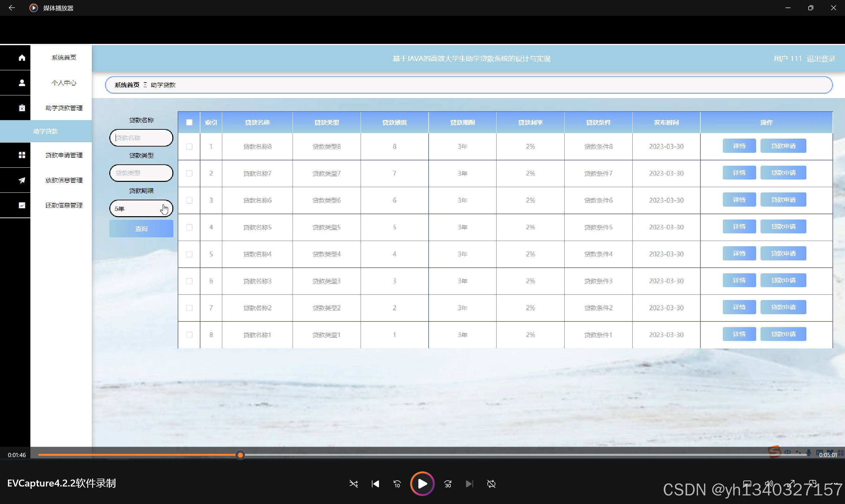
Task: Check the box for row 贷款名称7
Action: pos(189,174)
